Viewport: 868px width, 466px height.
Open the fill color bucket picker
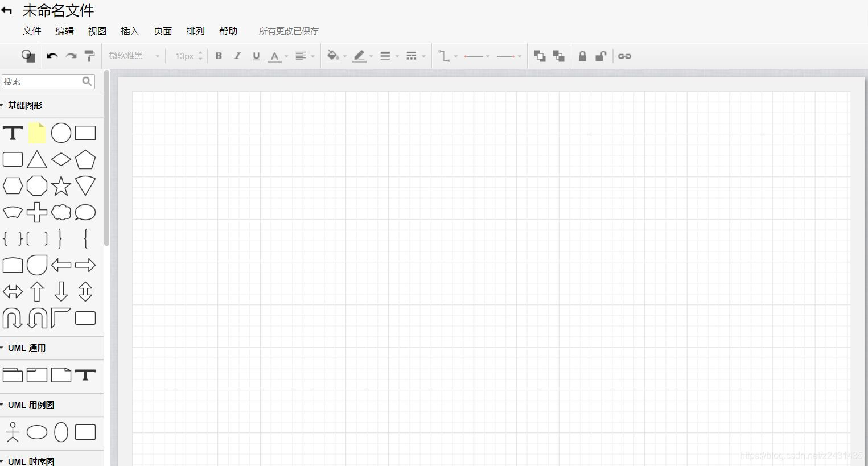point(336,56)
